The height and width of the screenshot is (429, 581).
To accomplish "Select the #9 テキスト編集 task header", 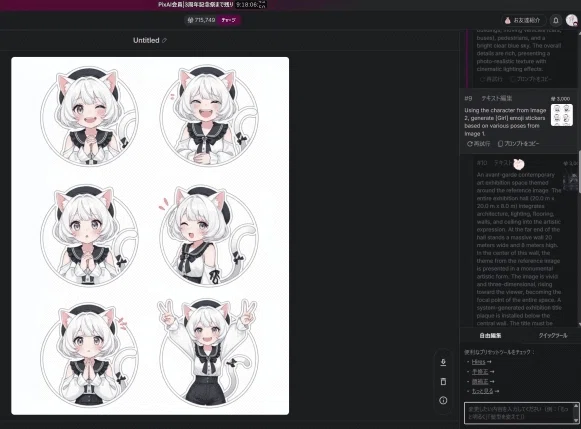I will click(x=488, y=99).
